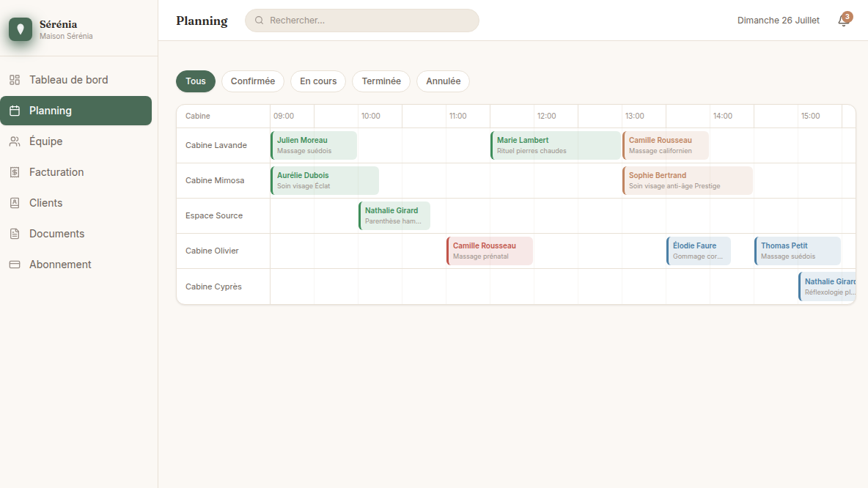868x488 pixels.
Task: Click the 13:00 time header
Action: pos(634,117)
